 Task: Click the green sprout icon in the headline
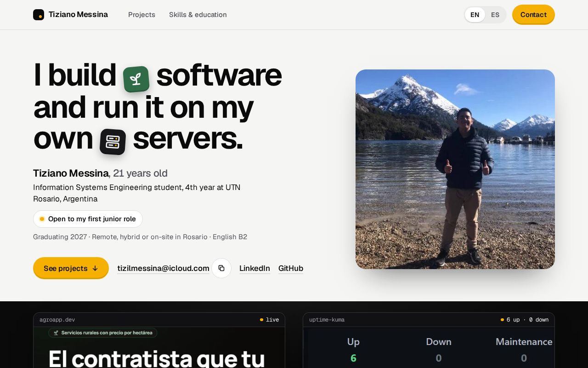[x=136, y=79]
